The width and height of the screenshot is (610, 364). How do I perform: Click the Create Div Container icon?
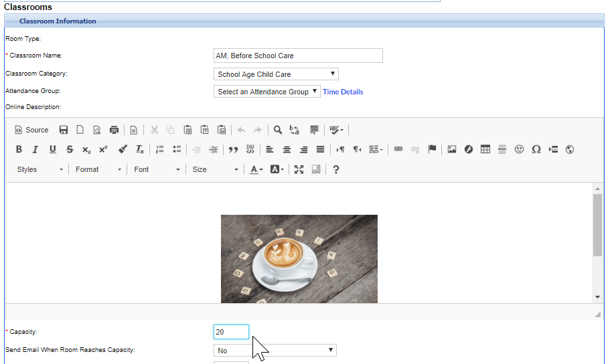point(250,149)
